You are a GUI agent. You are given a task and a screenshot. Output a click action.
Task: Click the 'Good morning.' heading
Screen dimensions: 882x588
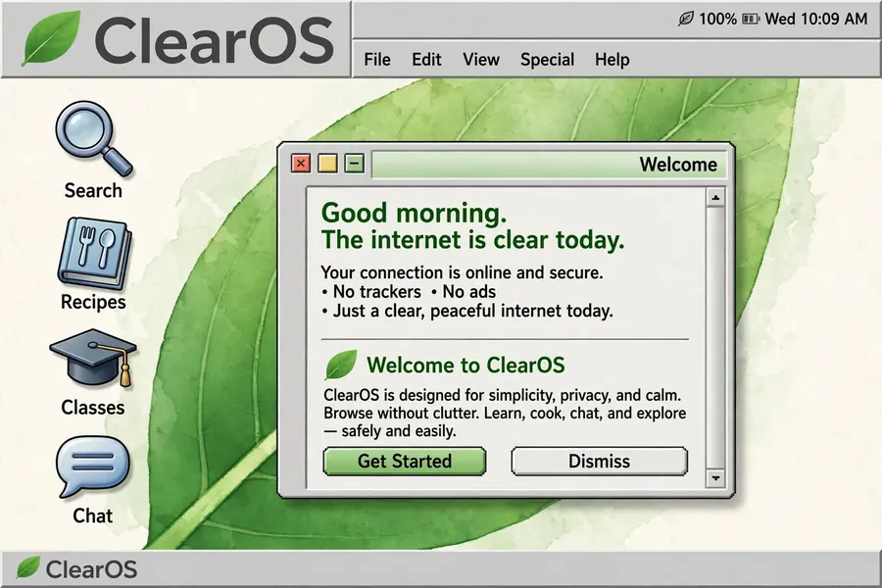point(414,214)
